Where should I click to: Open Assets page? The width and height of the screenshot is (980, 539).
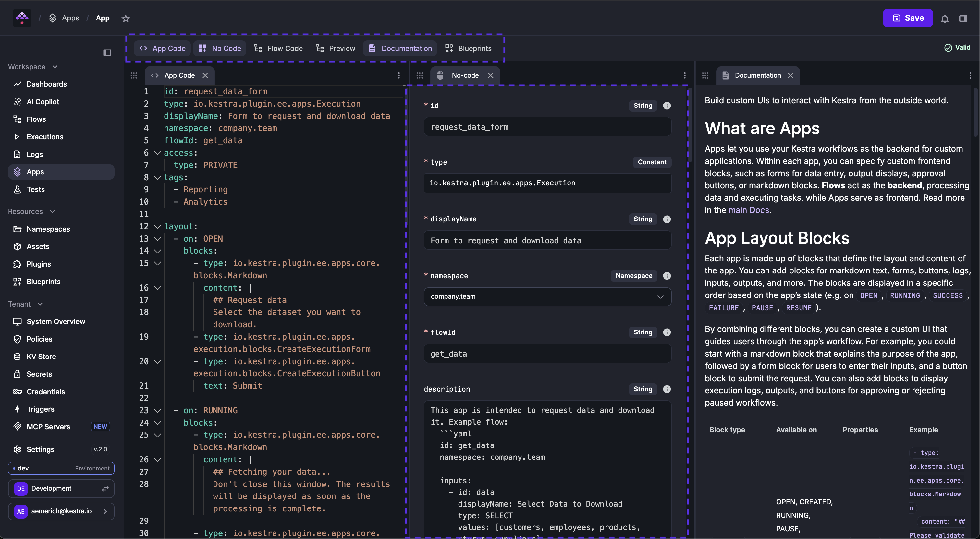click(x=61, y=246)
